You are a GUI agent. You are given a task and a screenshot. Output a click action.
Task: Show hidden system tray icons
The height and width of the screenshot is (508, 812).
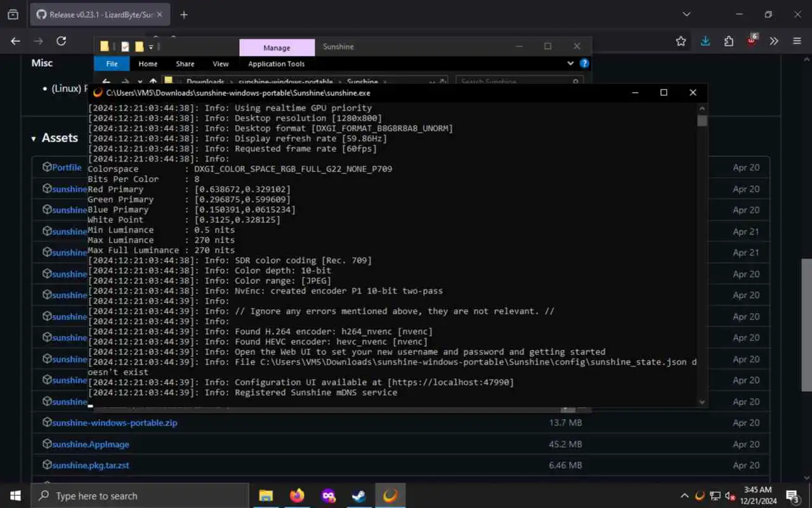click(x=684, y=496)
